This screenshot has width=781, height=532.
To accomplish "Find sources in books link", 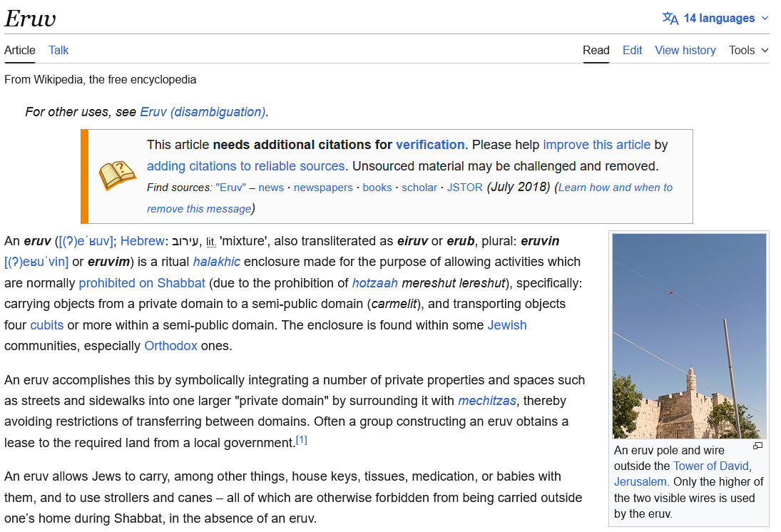I will point(377,188).
